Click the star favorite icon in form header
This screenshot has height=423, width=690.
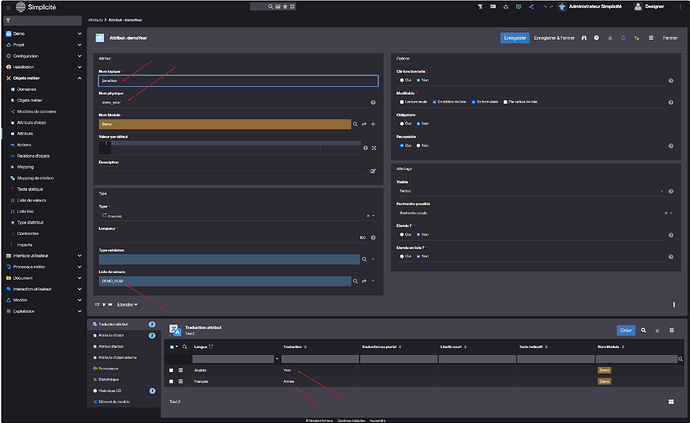(x=623, y=38)
